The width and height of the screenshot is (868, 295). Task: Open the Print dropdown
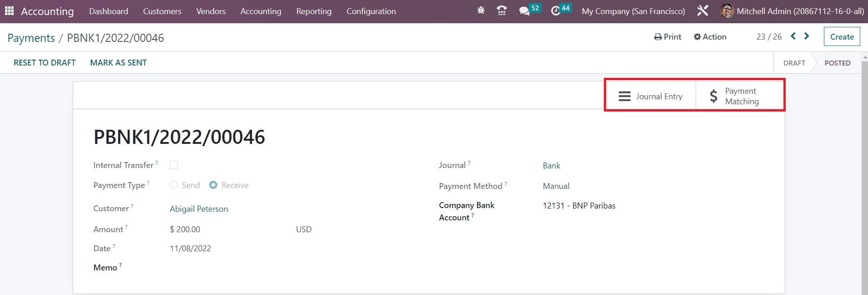[x=667, y=37]
